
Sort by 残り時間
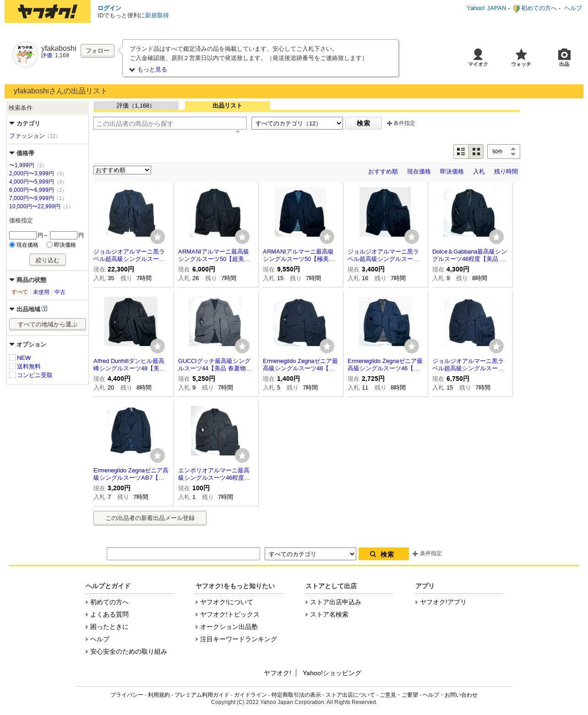(x=506, y=172)
